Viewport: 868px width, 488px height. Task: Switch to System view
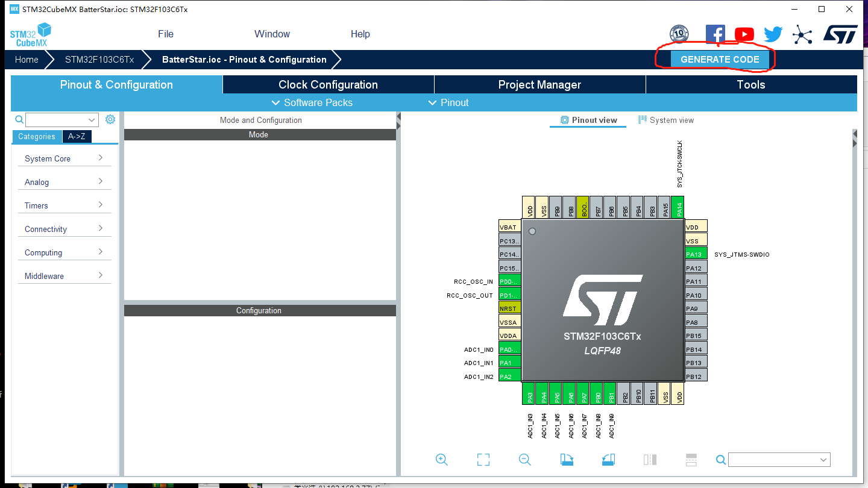pos(666,120)
